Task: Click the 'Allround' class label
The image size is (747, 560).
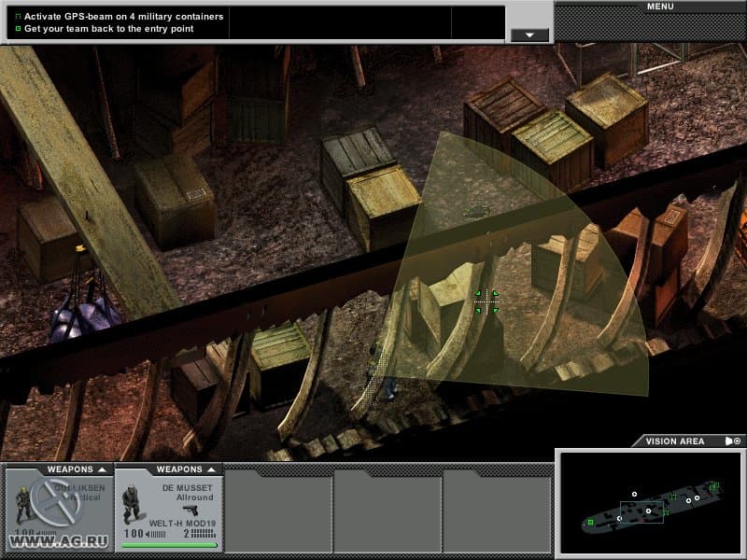Action: [x=195, y=497]
